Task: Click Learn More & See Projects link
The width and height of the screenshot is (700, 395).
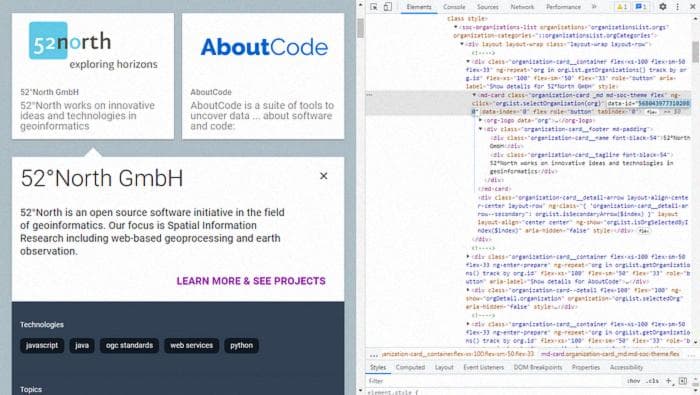Action: tap(251, 281)
